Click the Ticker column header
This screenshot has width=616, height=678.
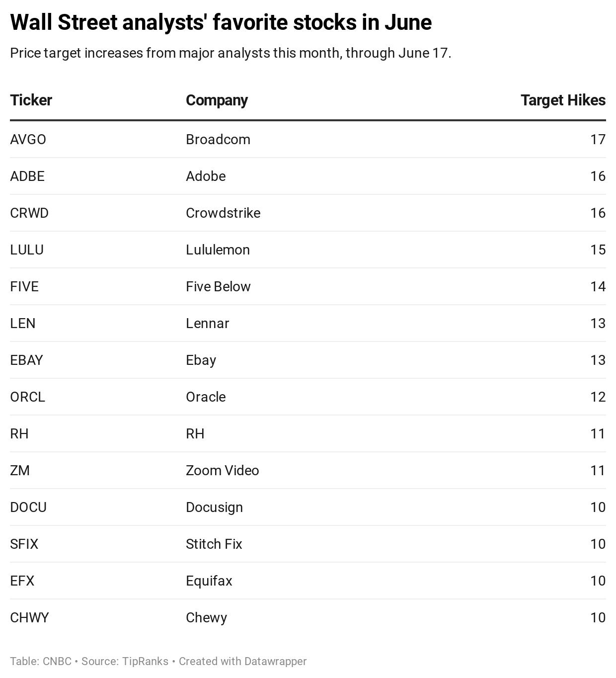[x=31, y=100]
